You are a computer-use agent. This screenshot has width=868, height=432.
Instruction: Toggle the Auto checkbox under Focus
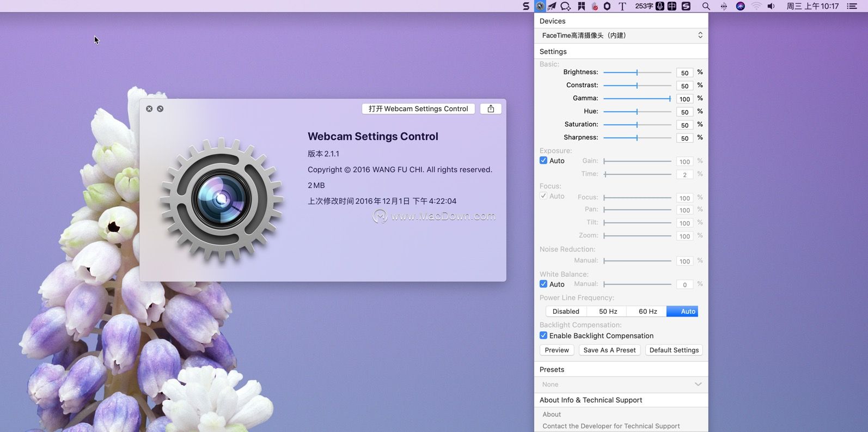tap(543, 196)
